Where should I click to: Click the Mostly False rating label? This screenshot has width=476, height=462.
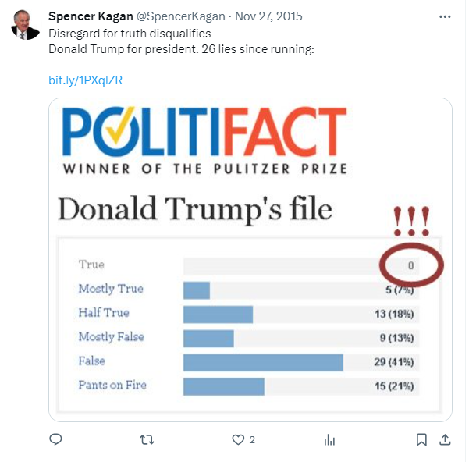111,337
